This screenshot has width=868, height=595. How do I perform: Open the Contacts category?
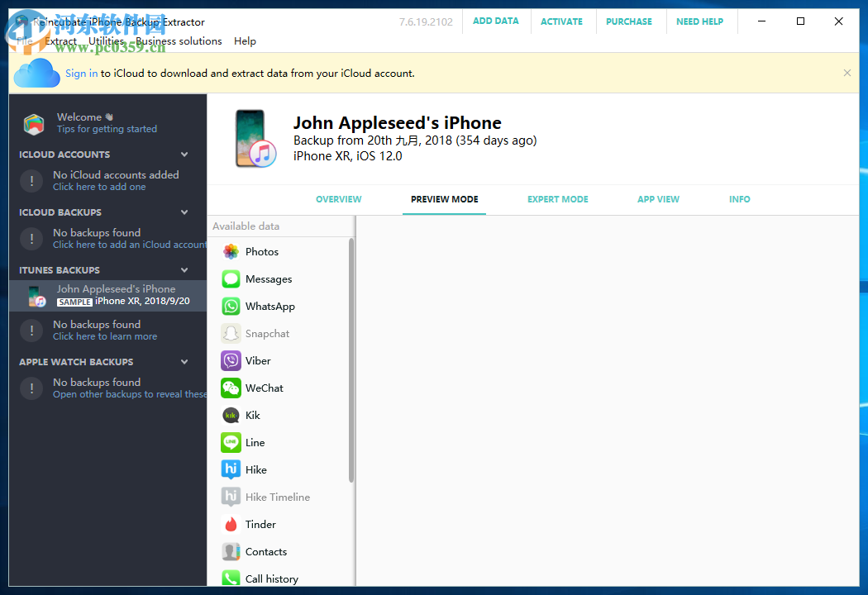point(265,551)
